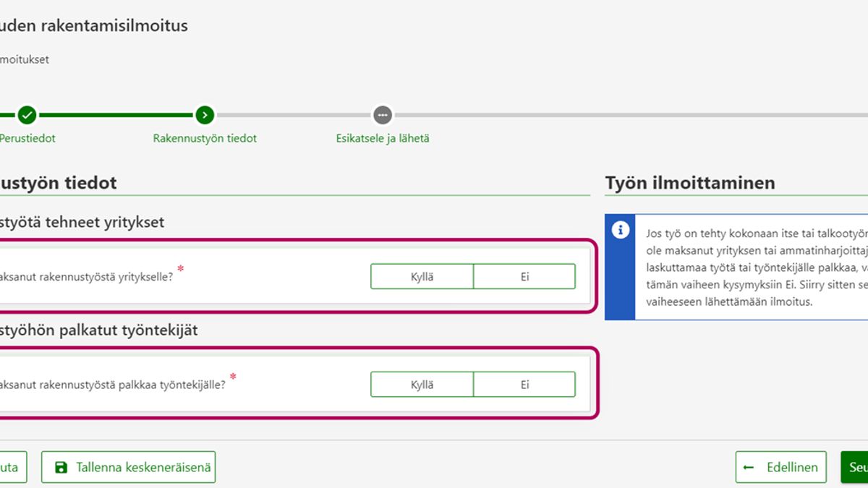Click the cut-off button left of Tallenna keskeneräisenä

(x=12, y=468)
